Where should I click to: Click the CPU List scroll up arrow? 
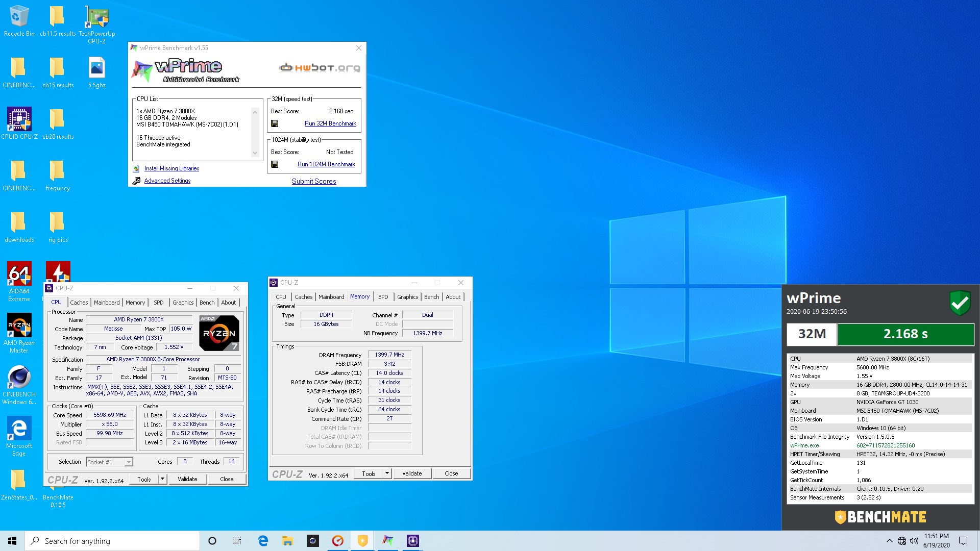coord(255,112)
